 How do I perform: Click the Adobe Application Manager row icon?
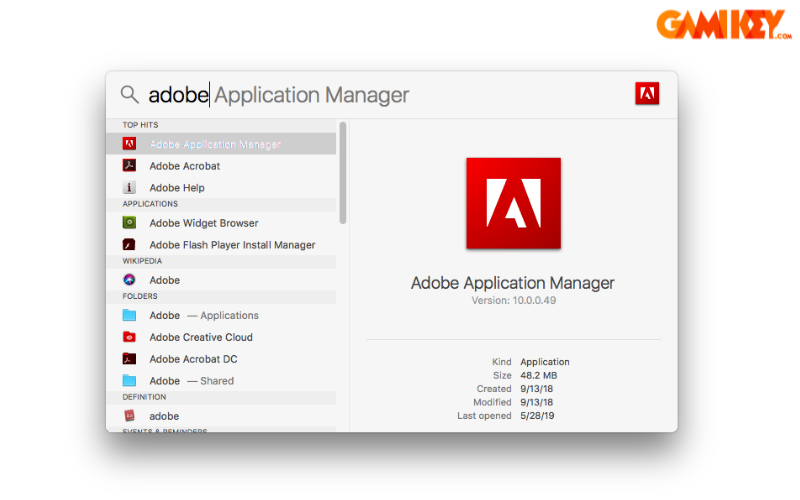coord(129,144)
